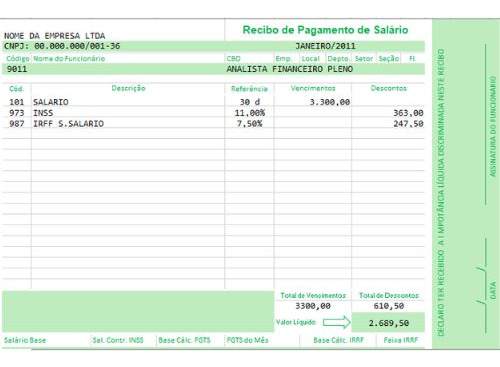500x367 pixels.
Task: Click the 'Sal. Contr. INSS' footer label
Action: point(118,340)
